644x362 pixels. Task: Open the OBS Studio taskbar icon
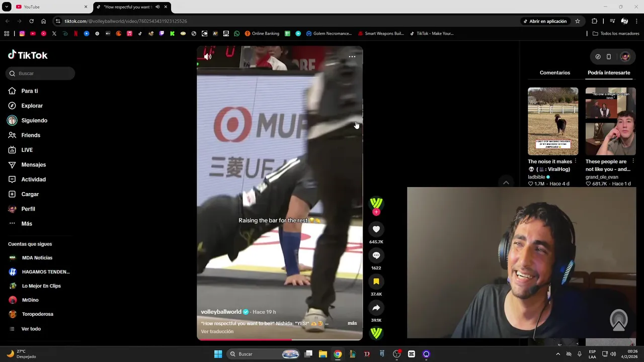coord(396,354)
